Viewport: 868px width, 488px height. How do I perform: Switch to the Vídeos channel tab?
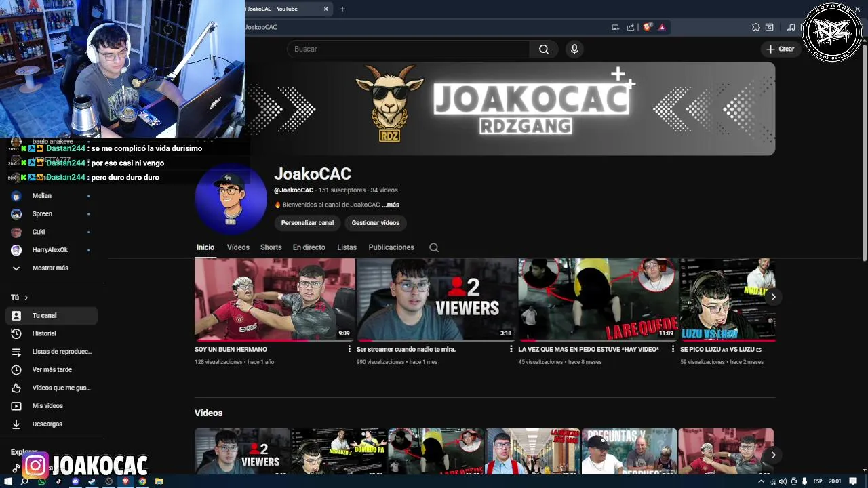[238, 247]
